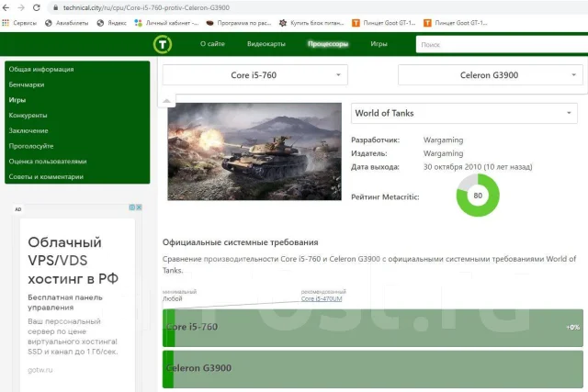Open the Авиабилеты bookmark

[67, 23]
